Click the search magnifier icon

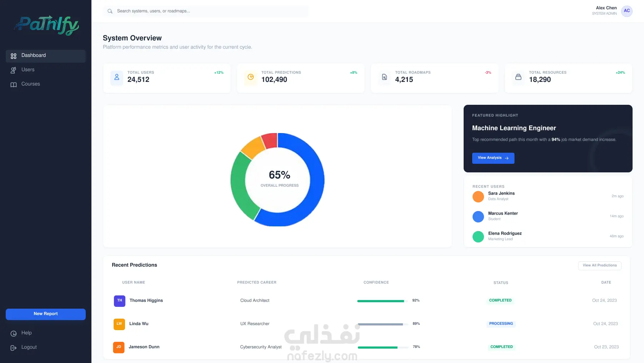[110, 11]
